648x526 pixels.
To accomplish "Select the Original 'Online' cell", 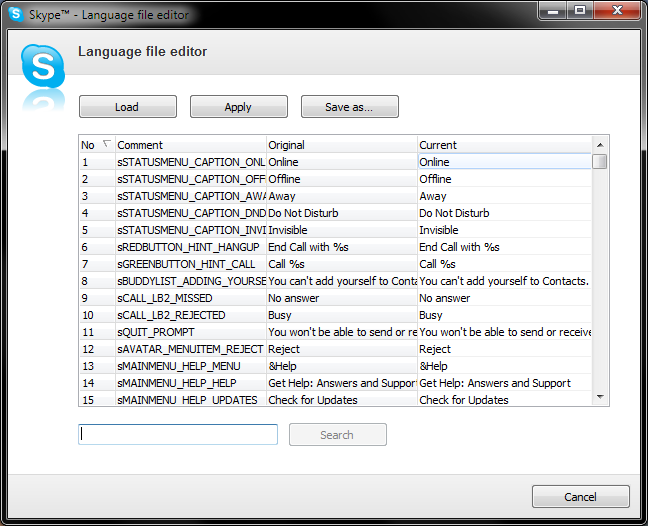I will (x=342, y=162).
